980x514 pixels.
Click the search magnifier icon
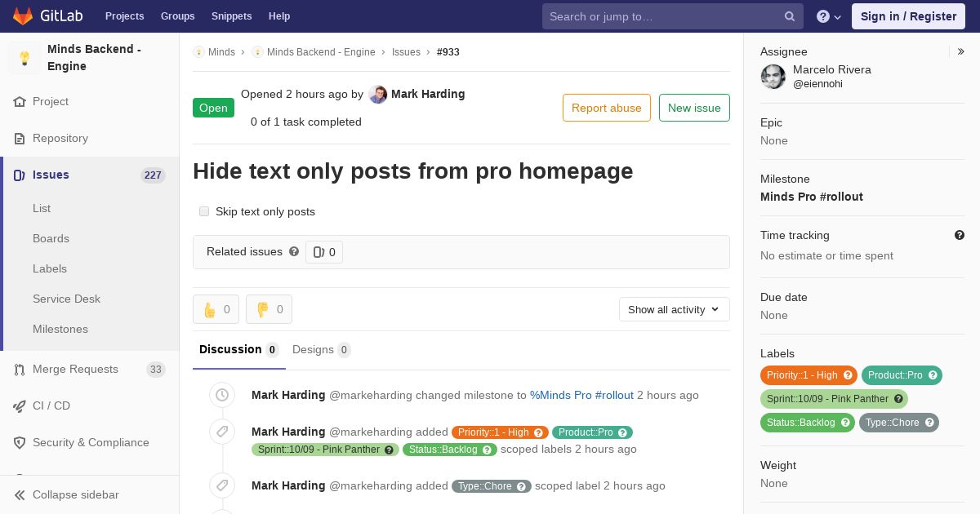[790, 16]
